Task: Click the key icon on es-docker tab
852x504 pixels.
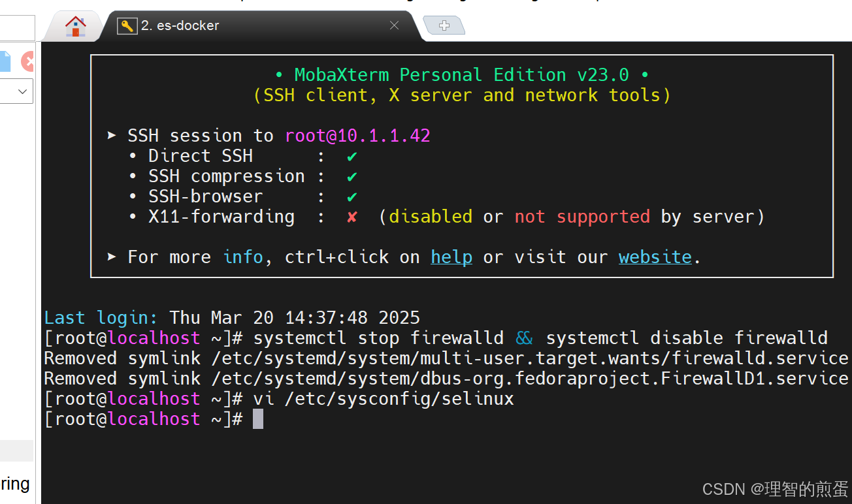Action: coord(127,26)
